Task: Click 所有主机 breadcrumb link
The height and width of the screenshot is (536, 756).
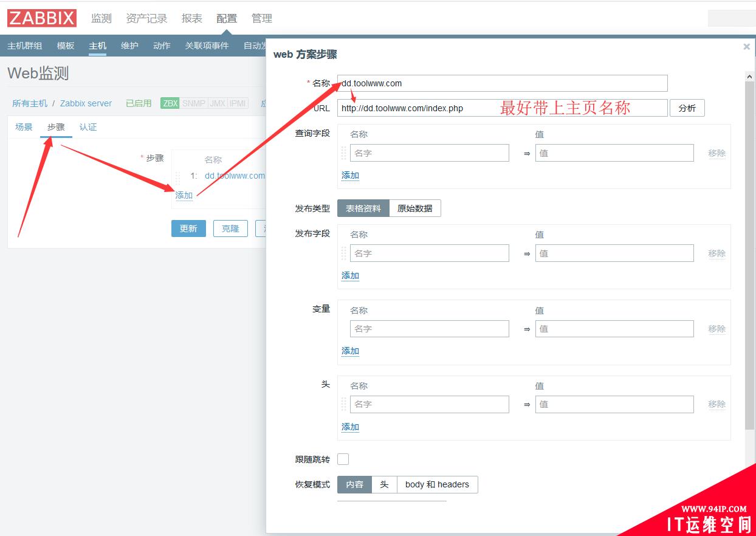Action: [x=30, y=103]
